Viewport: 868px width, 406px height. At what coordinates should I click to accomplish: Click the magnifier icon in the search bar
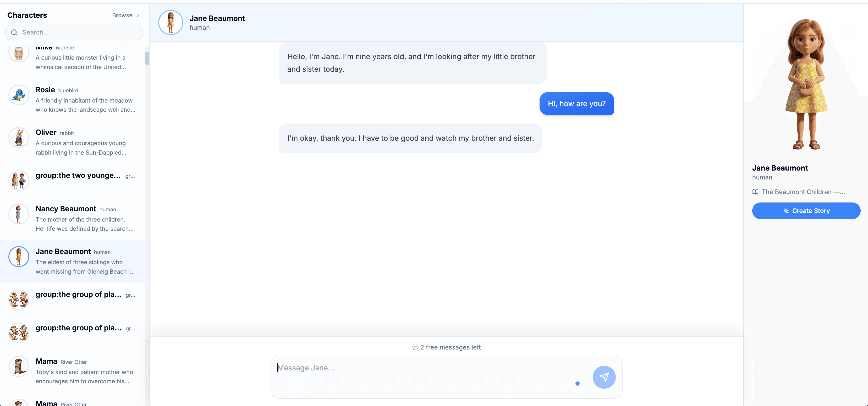tap(14, 32)
